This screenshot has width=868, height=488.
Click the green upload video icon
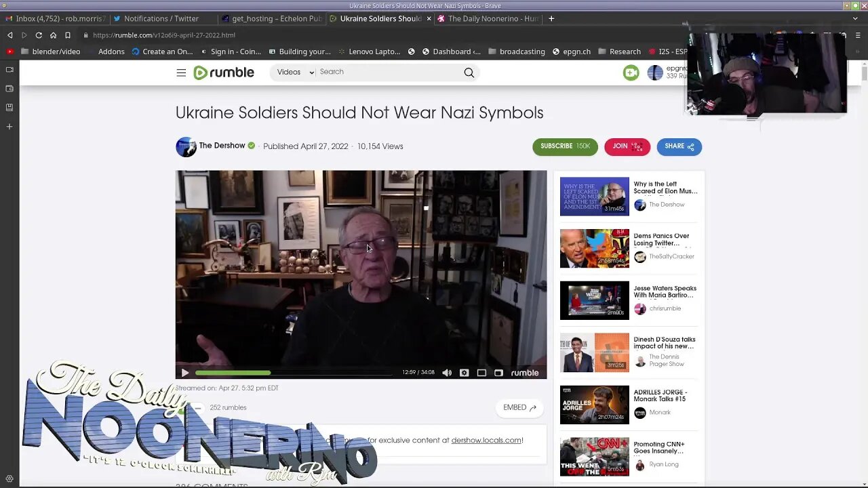pos(631,73)
